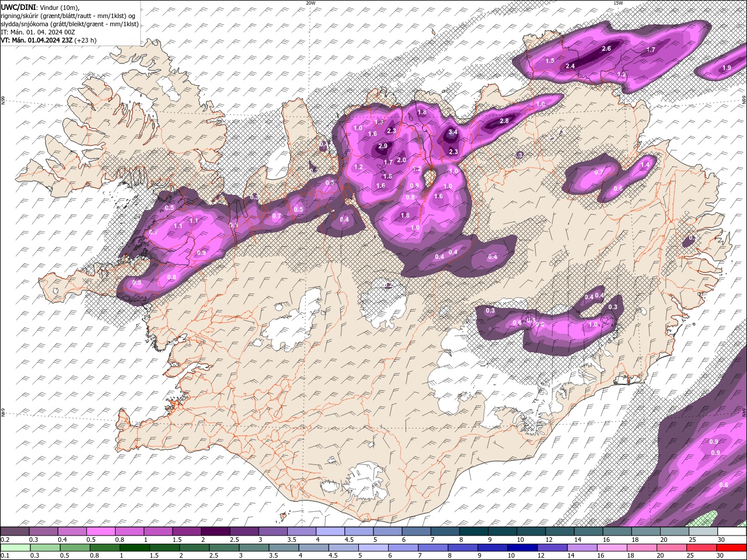Image resolution: width=747 pixels, height=560 pixels.
Task: Click the "0.1" label under the lower colour bar
Action: [5, 556]
